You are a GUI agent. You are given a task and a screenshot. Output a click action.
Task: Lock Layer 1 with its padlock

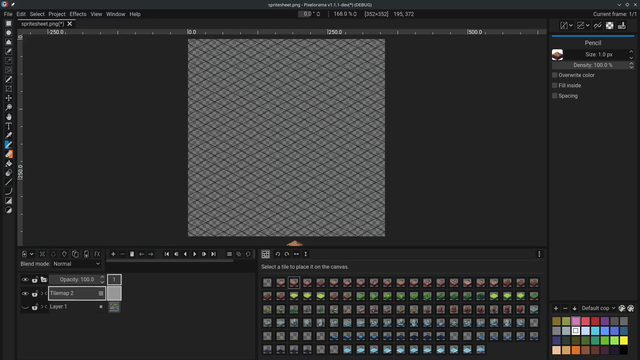click(35, 307)
